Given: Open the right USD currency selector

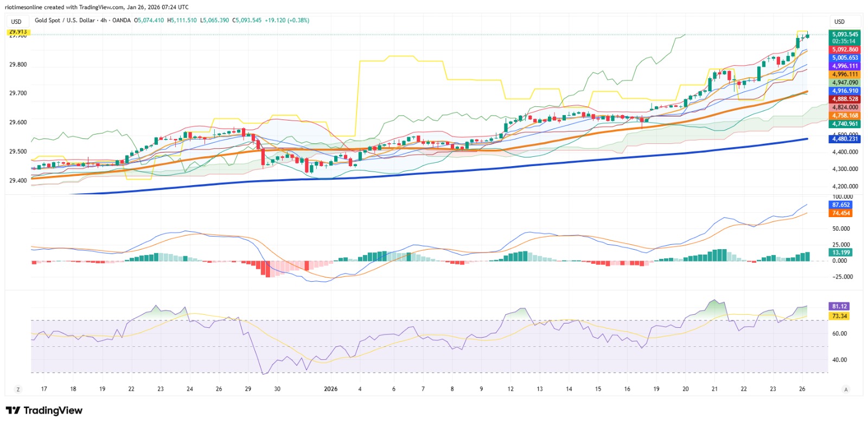Looking at the screenshot, I should pyautogui.click(x=839, y=22).
